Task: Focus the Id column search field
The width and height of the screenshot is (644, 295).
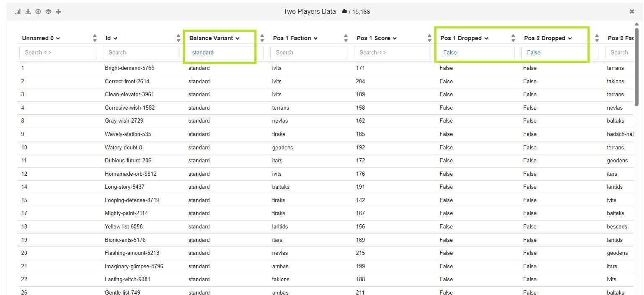Action: click(x=141, y=52)
